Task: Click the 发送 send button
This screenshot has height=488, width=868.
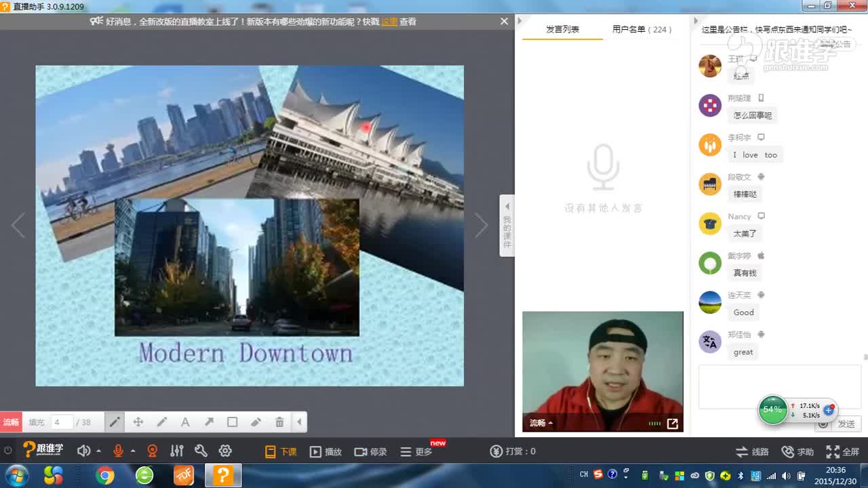Action: pyautogui.click(x=846, y=424)
